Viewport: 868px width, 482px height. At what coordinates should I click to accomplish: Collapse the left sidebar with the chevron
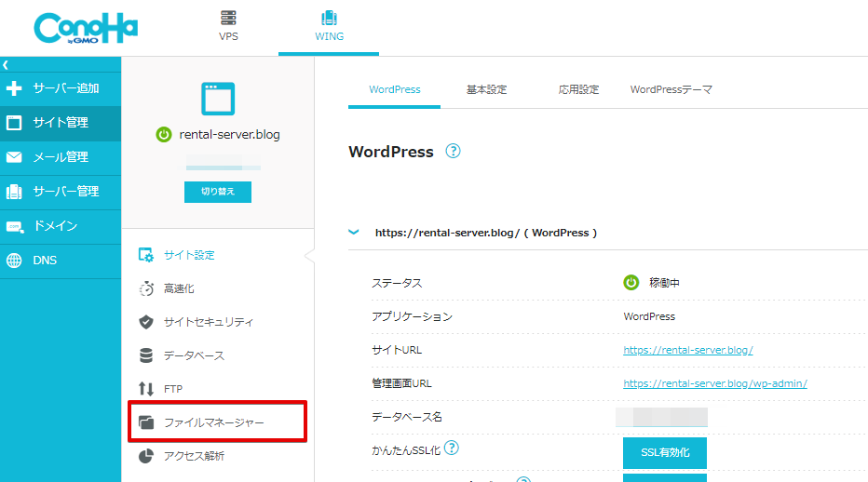(x=6, y=65)
